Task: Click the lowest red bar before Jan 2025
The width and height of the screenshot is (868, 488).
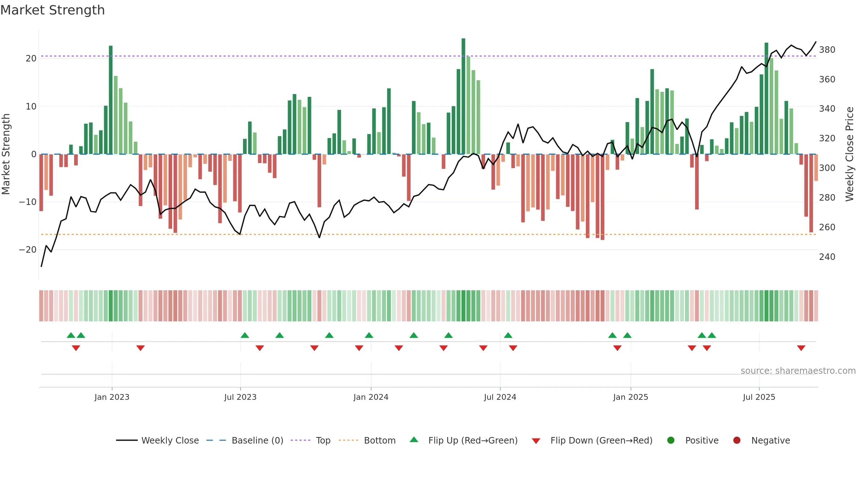Action: (603, 197)
